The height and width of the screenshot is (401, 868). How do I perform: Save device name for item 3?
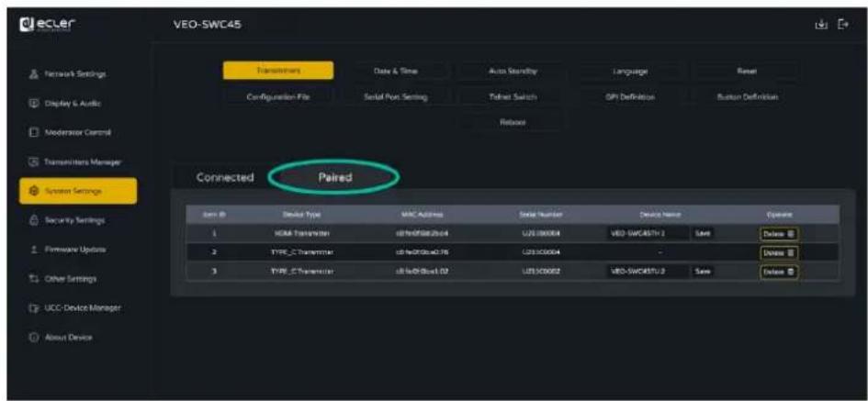[x=703, y=272]
